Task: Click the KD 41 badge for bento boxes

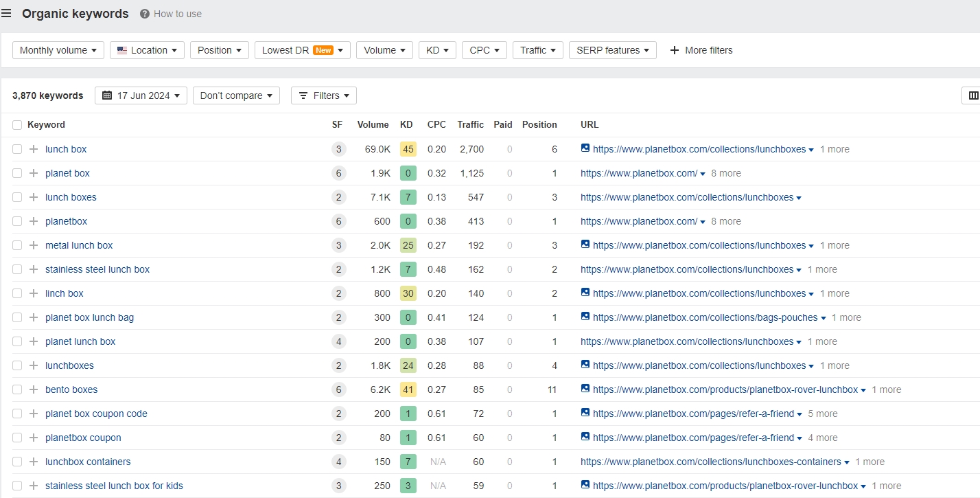Action: (x=408, y=389)
